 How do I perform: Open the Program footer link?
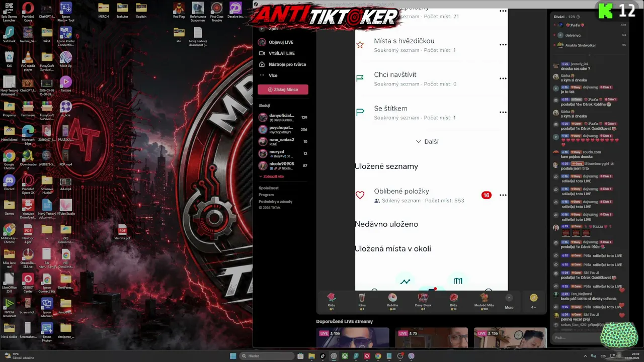[x=266, y=195]
